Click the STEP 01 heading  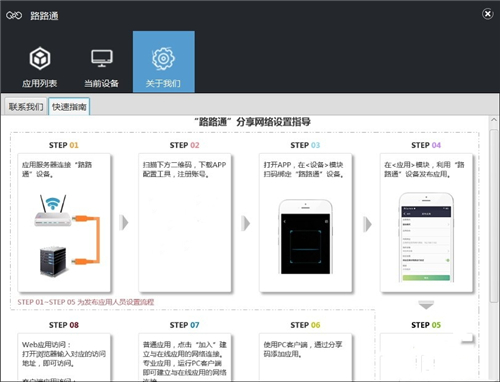(64, 145)
